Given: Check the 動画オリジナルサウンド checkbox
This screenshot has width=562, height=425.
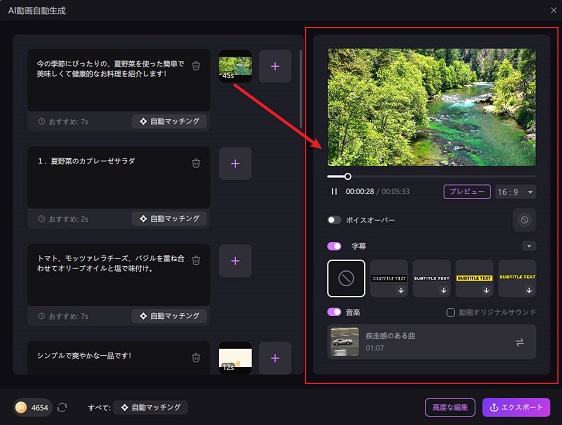Looking at the screenshot, I should (450, 312).
